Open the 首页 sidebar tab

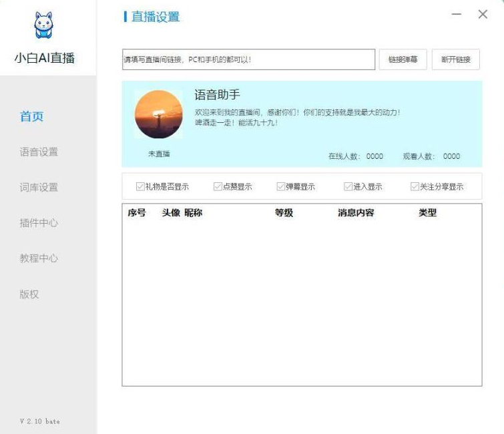point(32,116)
